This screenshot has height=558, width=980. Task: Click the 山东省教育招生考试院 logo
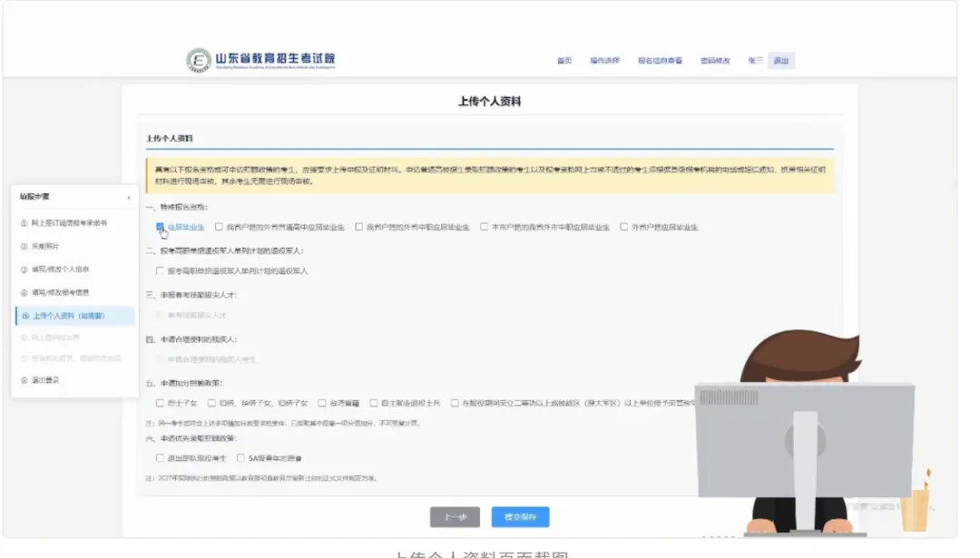[x=260, y=60]
